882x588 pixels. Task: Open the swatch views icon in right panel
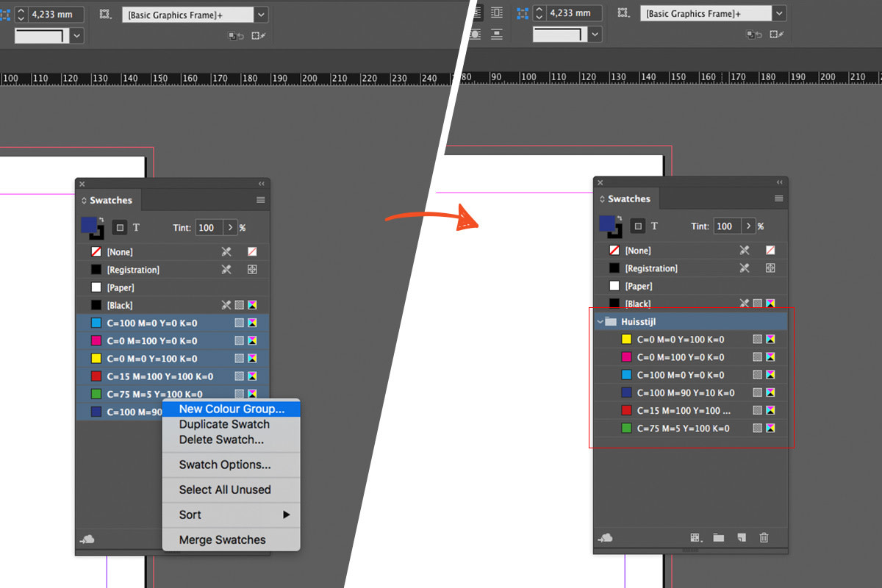(x=697, y=538)
